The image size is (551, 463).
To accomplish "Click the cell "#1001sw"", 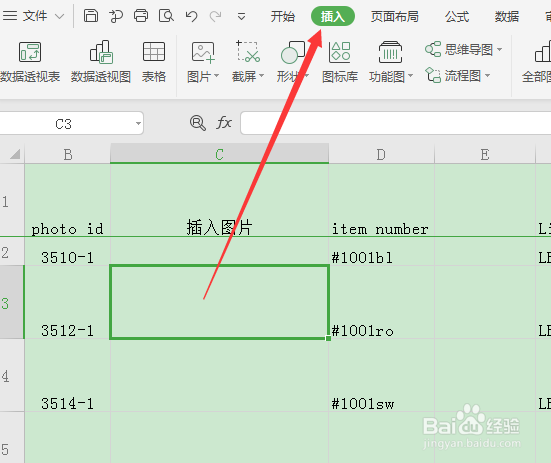I will pyautogui.click(x=382, y=375).
